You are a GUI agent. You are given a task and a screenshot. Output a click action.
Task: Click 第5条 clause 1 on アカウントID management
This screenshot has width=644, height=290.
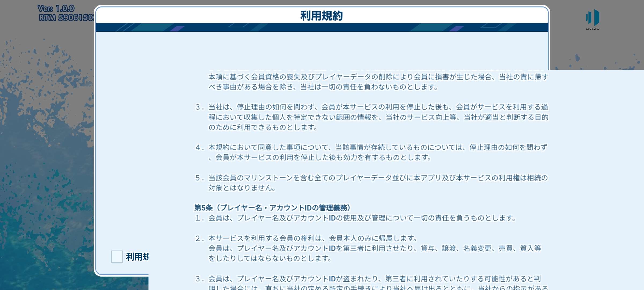(x=356, y=218)
